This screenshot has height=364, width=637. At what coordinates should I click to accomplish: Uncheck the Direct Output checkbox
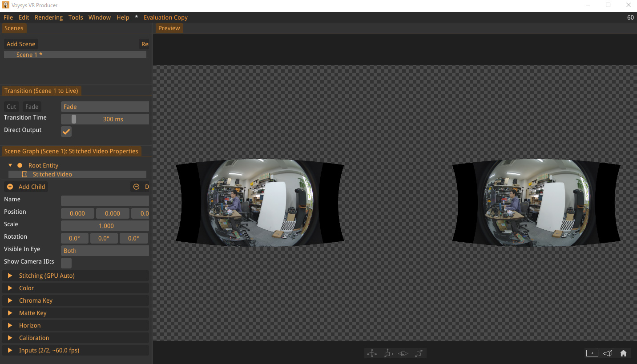66,132
